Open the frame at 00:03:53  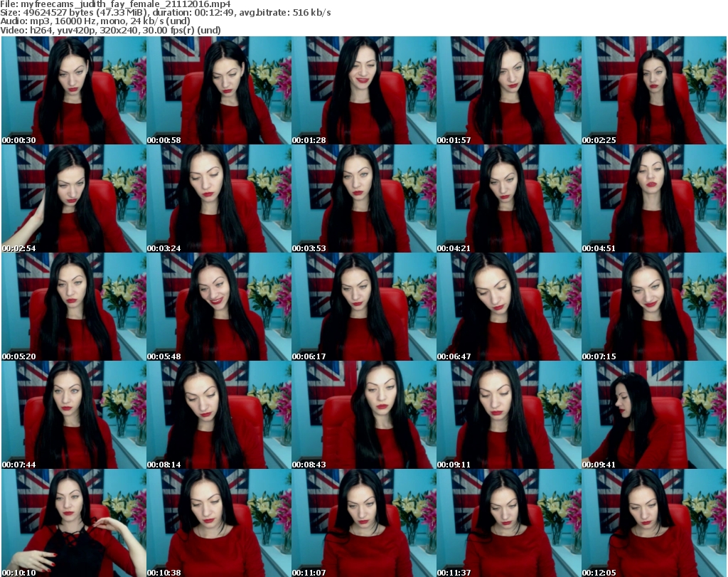click(363, 198)
